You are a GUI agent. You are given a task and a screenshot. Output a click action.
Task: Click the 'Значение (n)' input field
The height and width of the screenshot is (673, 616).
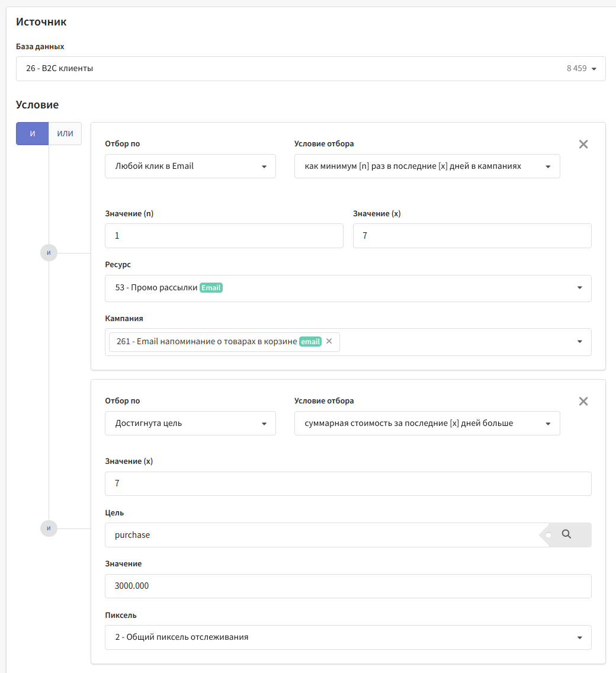point(224,236)
